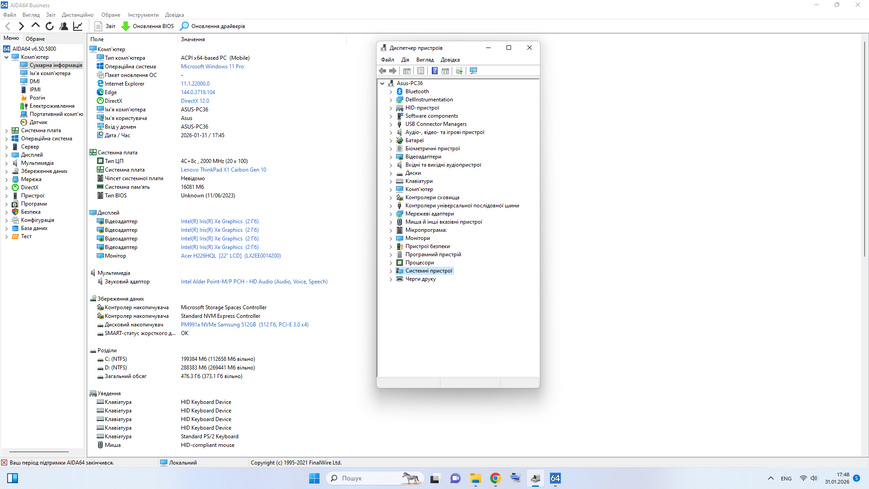Open Windows Start button

tap(314, 478)
